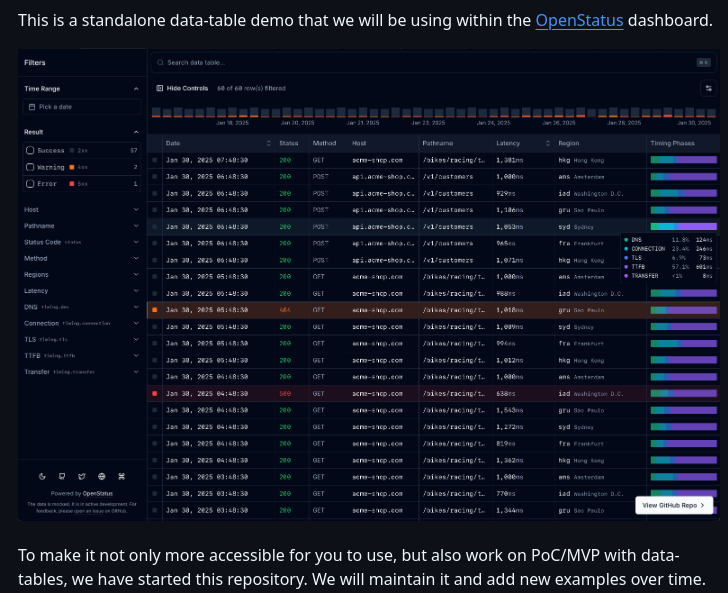Click the chart bar above Jan 24, 2025
Screen dimensions: 728x593
[x=494, y=112]
